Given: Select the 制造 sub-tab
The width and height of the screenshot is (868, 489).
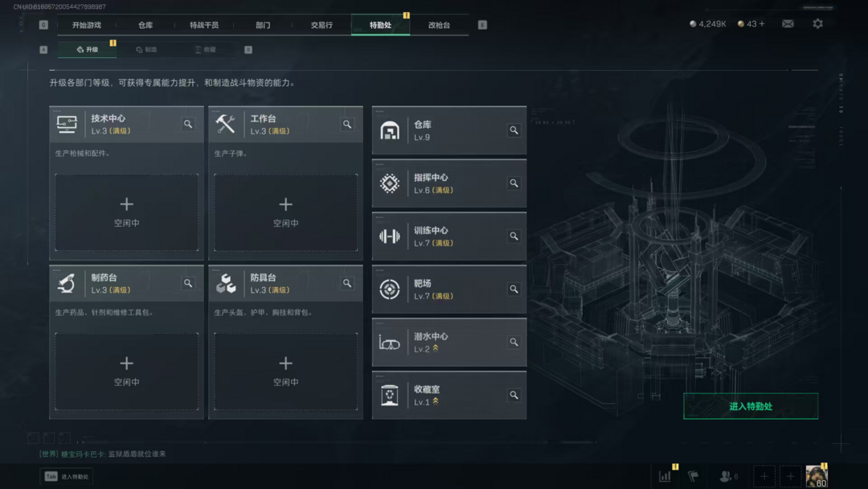Looking at the screenshot, I should (147, 49).
